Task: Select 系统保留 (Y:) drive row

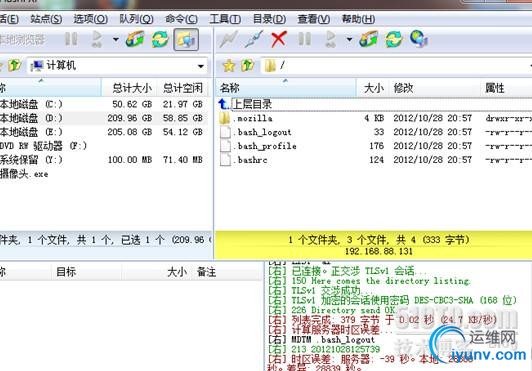Action: [x=104, y=160]
